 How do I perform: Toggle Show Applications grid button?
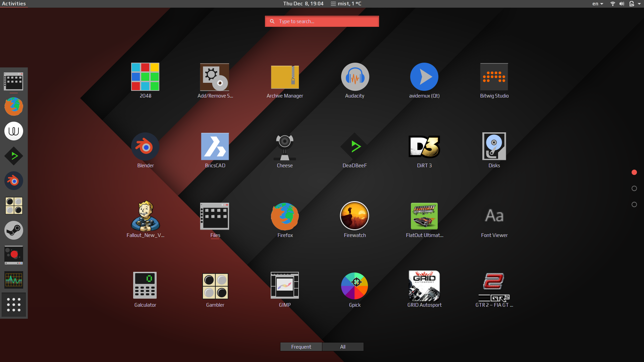click(14, 305)
